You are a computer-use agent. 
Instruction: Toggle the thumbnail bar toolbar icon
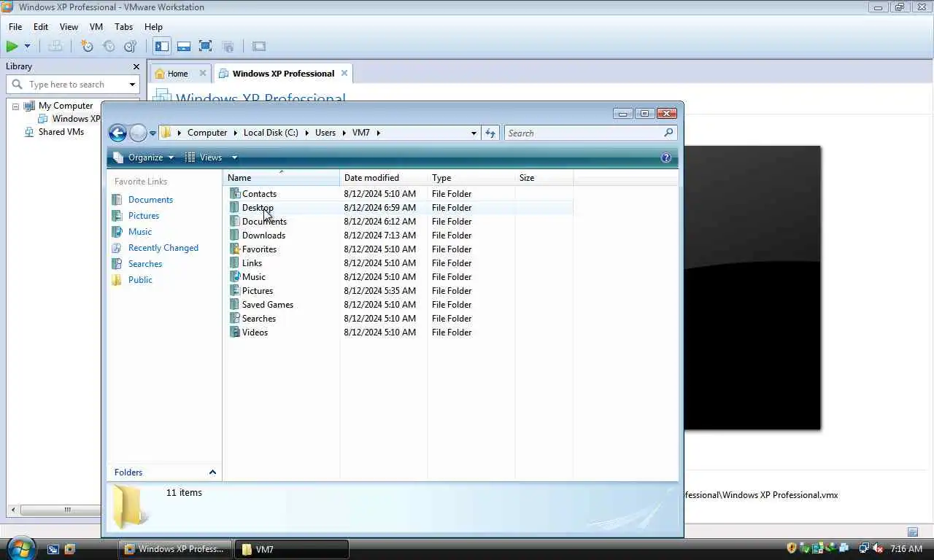coord(184,46)
